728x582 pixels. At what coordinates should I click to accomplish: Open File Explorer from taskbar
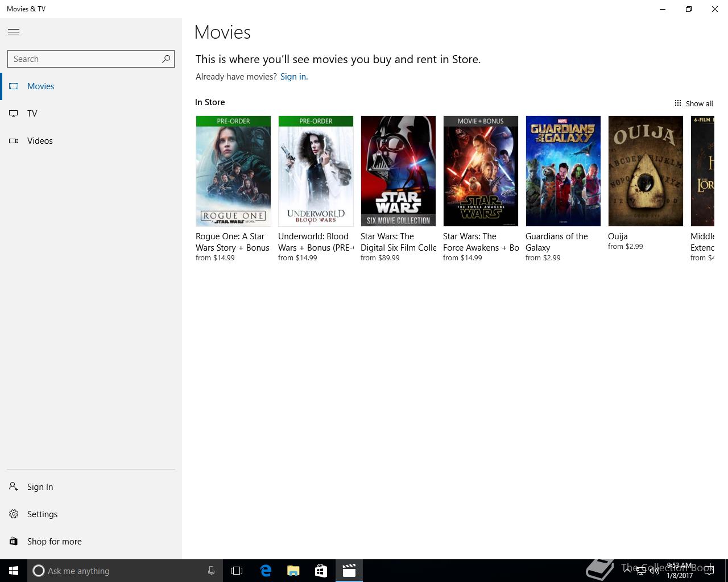coord(293,571)
